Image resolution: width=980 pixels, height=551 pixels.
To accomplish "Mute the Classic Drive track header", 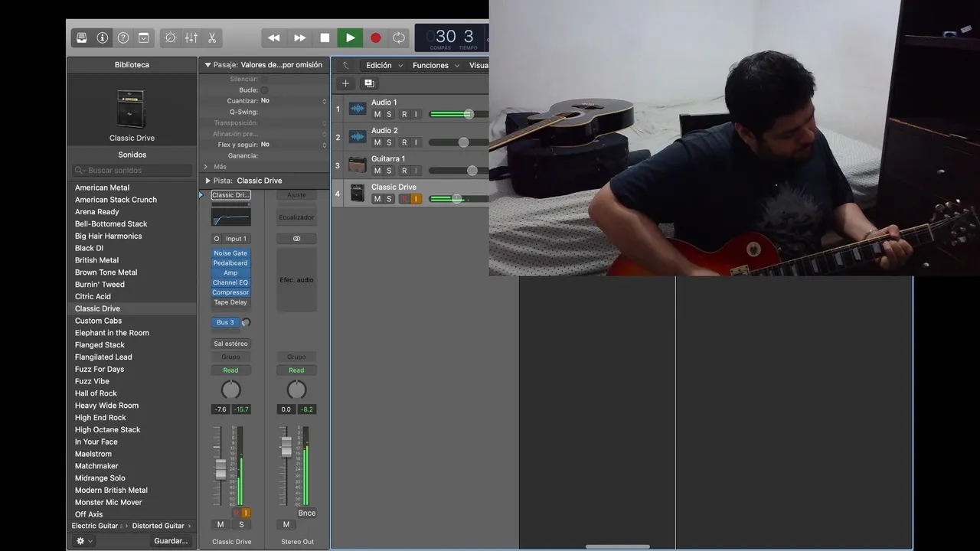I will point(377,199).
